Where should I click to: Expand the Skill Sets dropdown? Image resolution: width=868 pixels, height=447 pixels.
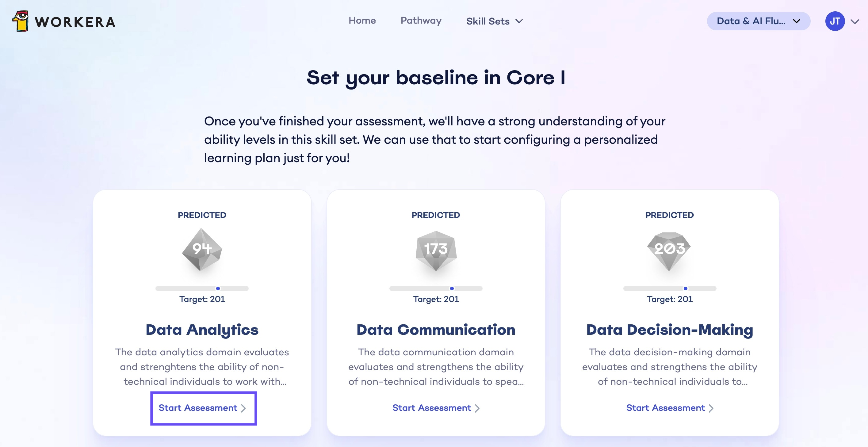pyautogui.click(x=494, y=21)
